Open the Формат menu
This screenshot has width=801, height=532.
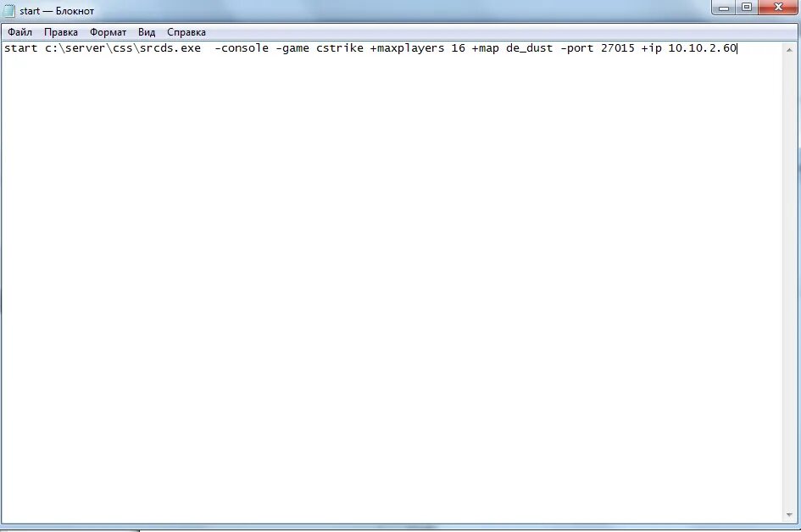point(107,31)
